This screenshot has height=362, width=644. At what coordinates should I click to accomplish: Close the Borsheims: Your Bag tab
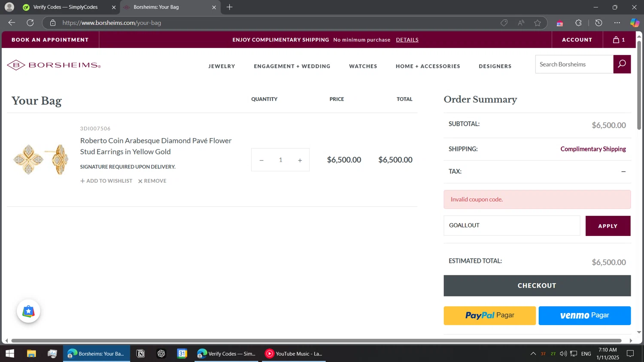(214, 7)
